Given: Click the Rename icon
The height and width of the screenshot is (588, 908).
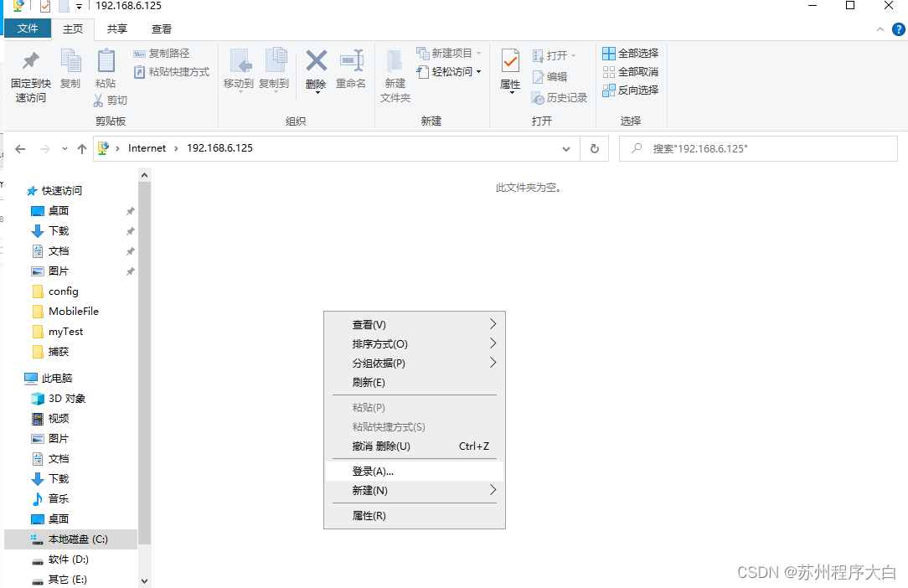Looking at the screenshot, I should (x=352, y=61).
